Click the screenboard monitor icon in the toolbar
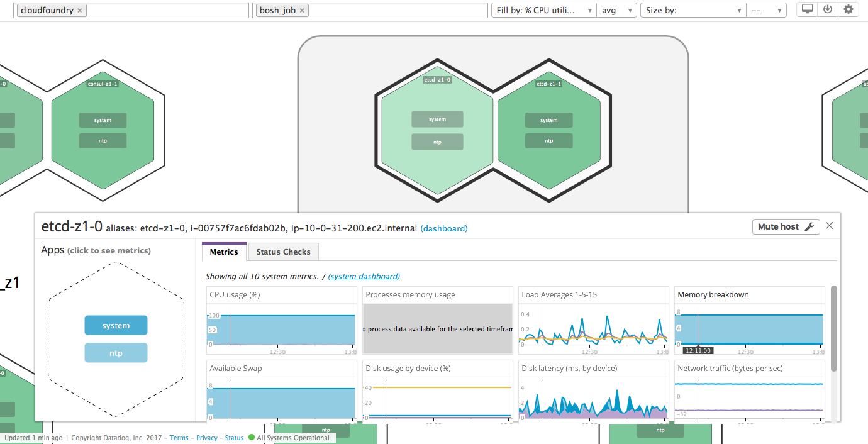868x444 pixels. [806, 9]
